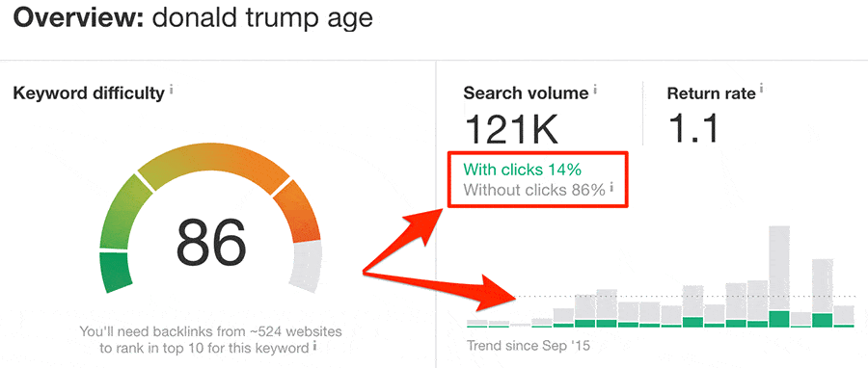Click info icon beside Search volume
The height and width of the screenshot is (368, 868).
[x=594, y=89]
